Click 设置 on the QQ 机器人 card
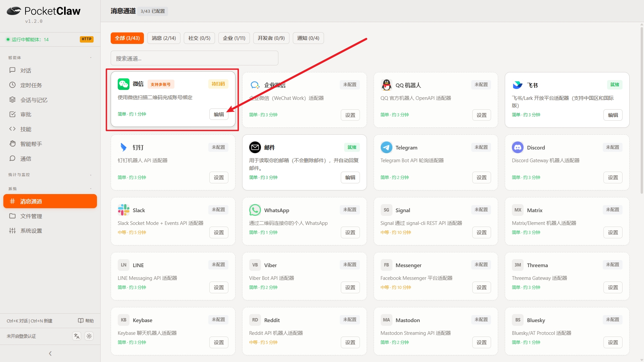The height and width of the screenshot is (362, 644). pos(482,115)
